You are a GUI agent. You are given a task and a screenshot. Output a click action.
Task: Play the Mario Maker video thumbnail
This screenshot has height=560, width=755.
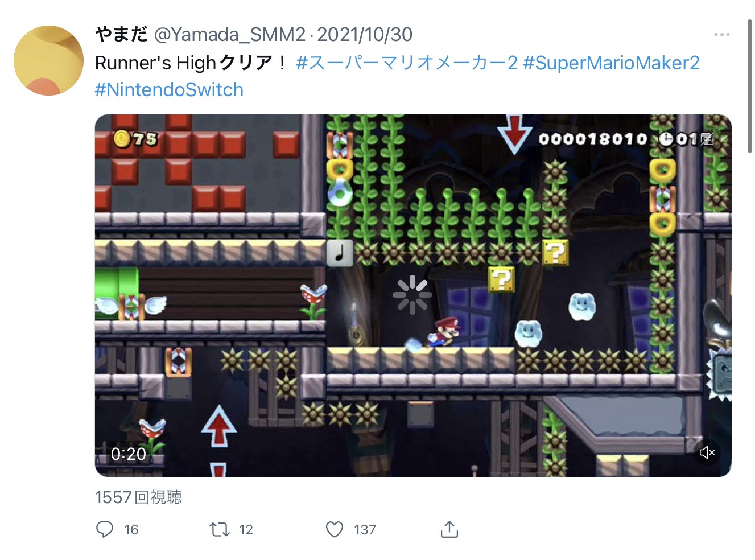coord(413,295)
